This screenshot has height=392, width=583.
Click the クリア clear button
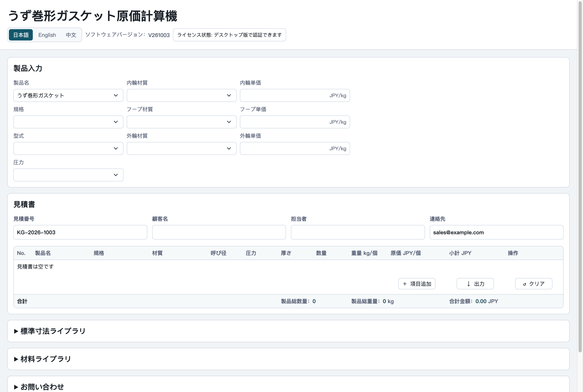tap(534, 284)
